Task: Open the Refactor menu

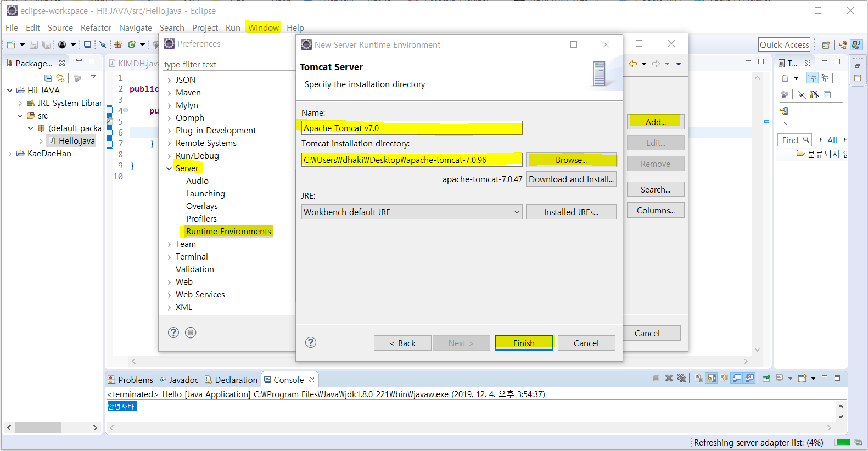Action: (x=96, y=27)
